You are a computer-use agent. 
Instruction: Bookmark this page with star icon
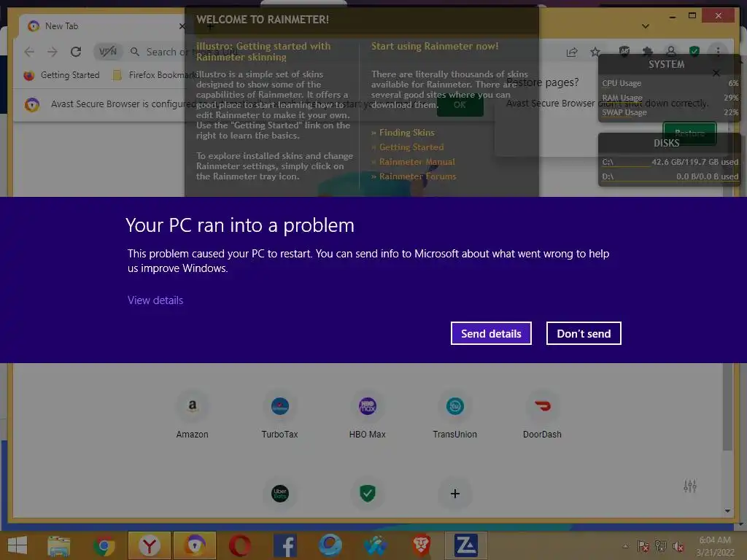coord(595,52)
